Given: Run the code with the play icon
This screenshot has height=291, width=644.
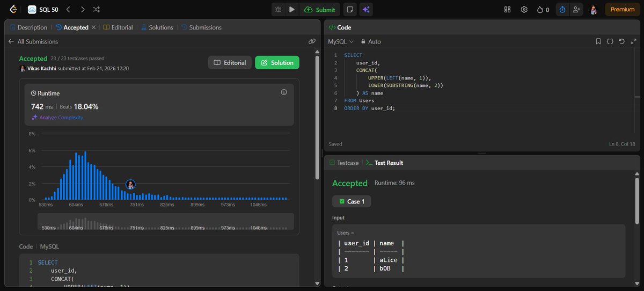Looking at the screenshot, I should tap(292, 9).
